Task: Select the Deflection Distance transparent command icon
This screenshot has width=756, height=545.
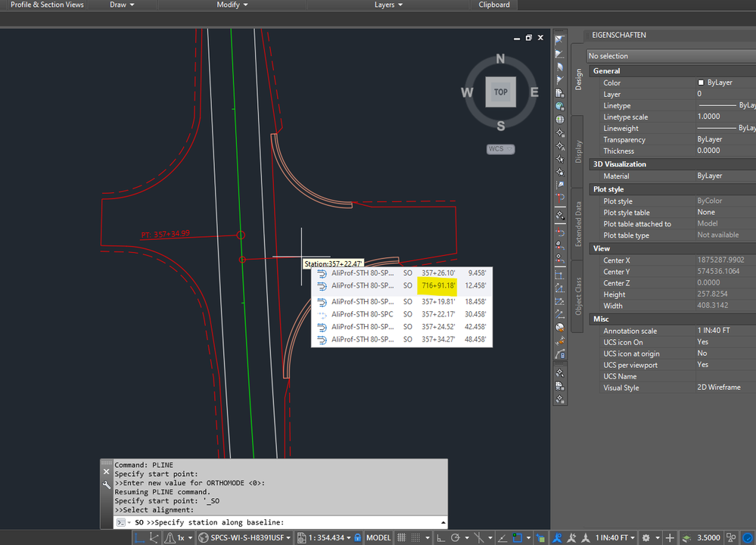Action: [x=559, y=79]
